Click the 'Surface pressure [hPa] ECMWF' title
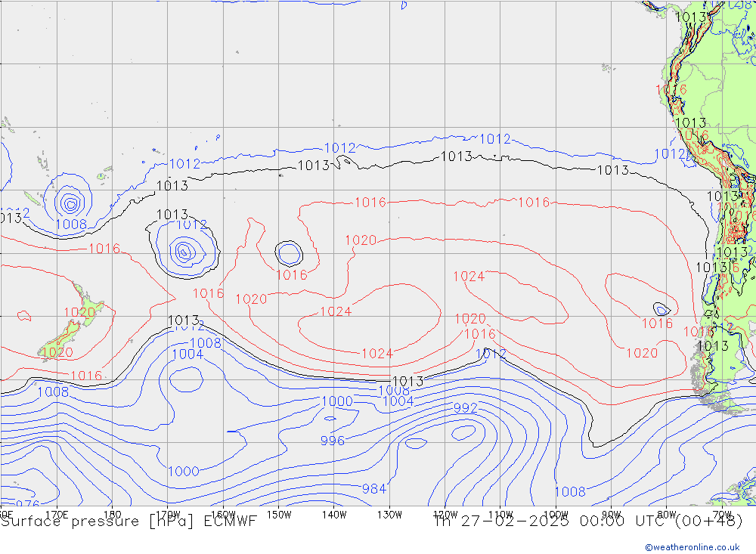Viewport: 756px width, 554px height. click(x=129, y=522)
